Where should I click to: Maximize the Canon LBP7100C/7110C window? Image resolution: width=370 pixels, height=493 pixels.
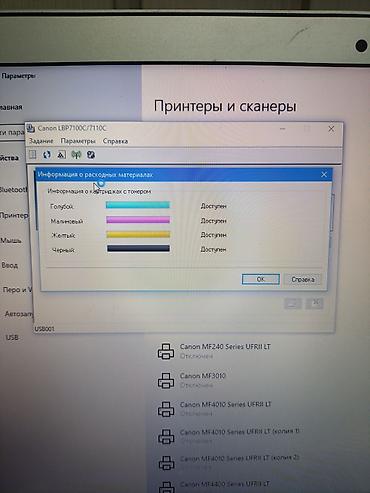click(x=307, y=129)
